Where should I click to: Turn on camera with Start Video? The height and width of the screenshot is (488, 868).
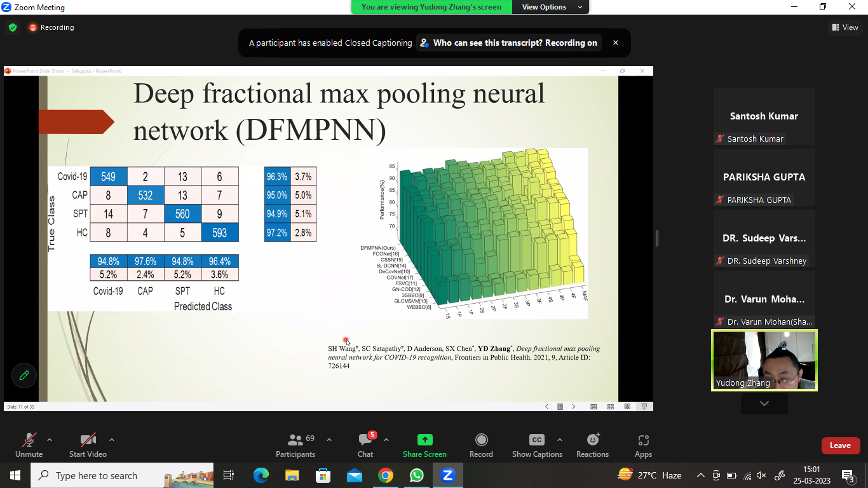pyautogui.click(x=88, y=440)
